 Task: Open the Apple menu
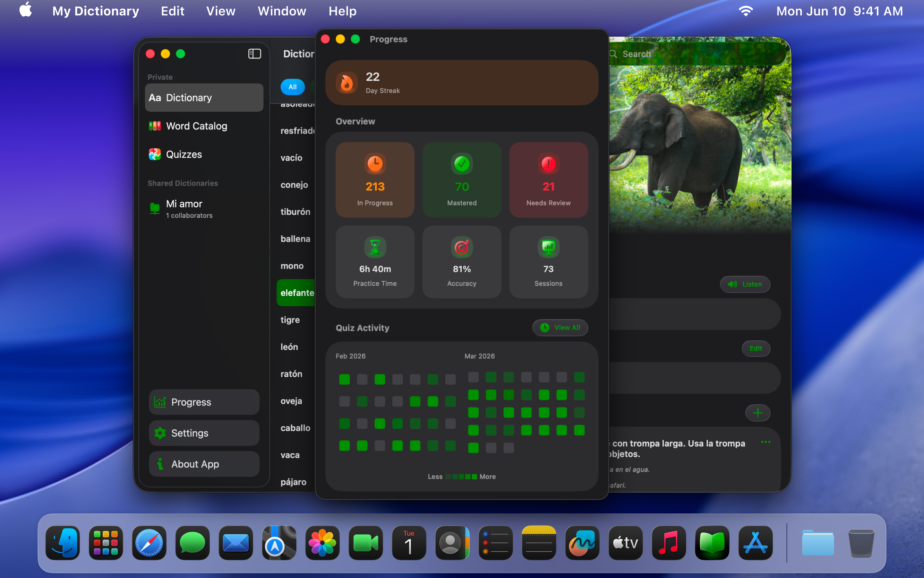[26, 10]
